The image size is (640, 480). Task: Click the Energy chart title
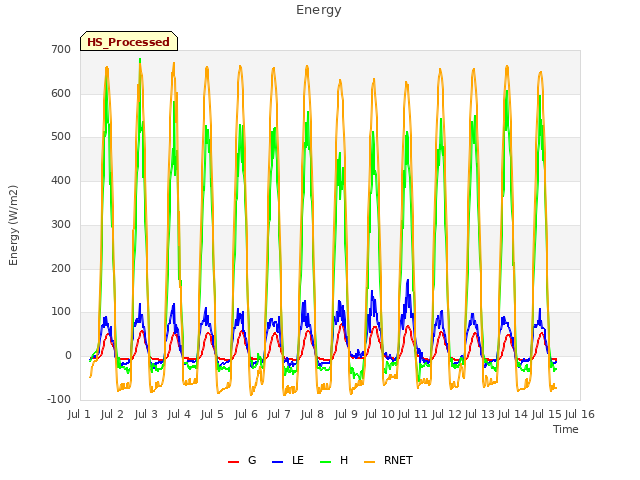pos(319,10)
